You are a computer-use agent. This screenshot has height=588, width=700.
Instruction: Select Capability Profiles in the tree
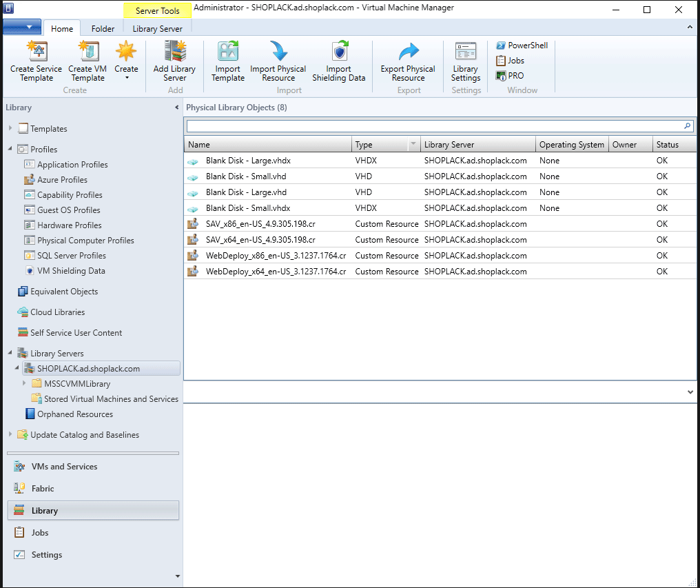(63, 195)
